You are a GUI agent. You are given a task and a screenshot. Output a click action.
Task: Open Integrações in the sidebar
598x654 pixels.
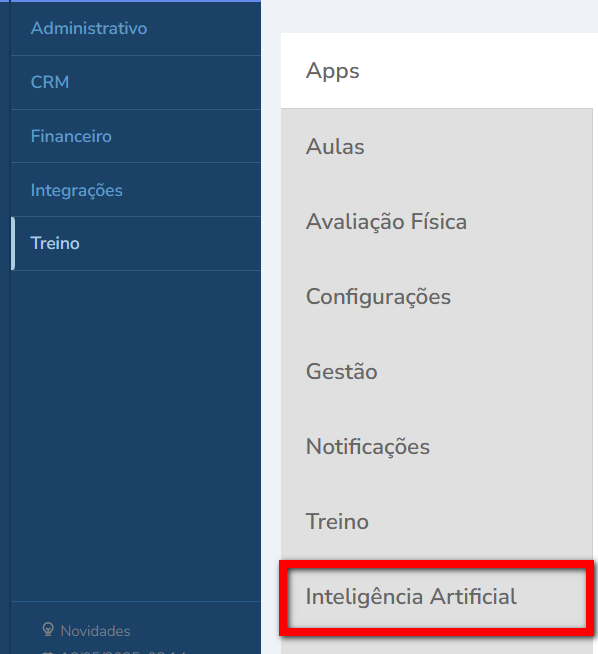(x=77, y=190)
